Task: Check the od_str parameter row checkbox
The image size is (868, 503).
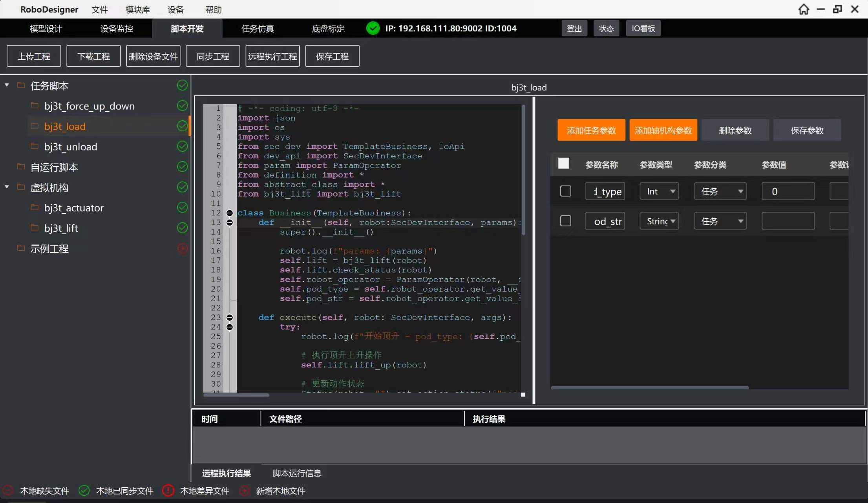Action: (x=566, y=221)
